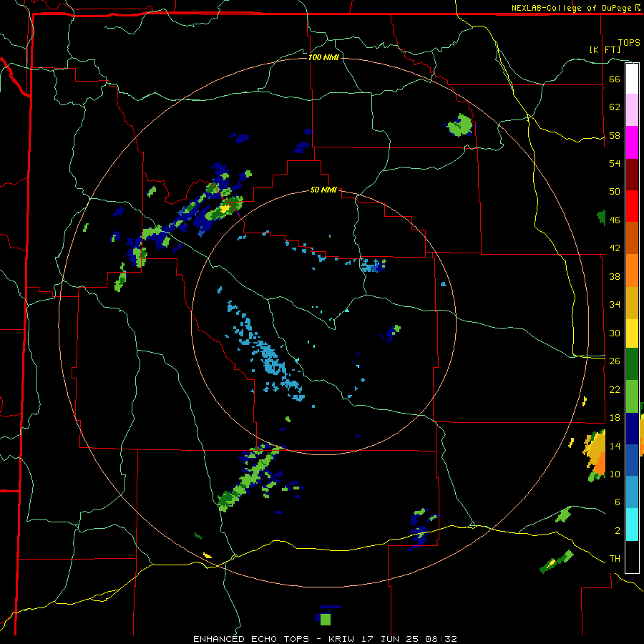This screenshot has width=644, height=644.
Task: Click the NEXLAB-College of DuPage credit text
Action: click(575, 8)
